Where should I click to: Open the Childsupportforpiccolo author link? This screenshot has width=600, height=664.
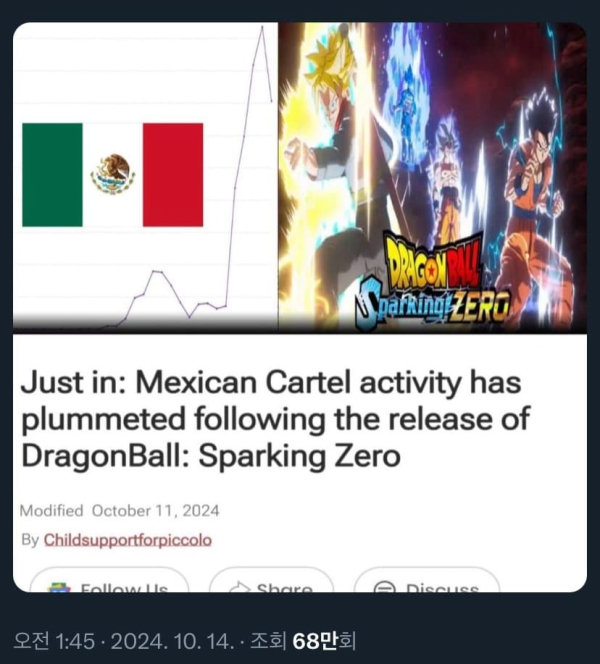point(128,540)
